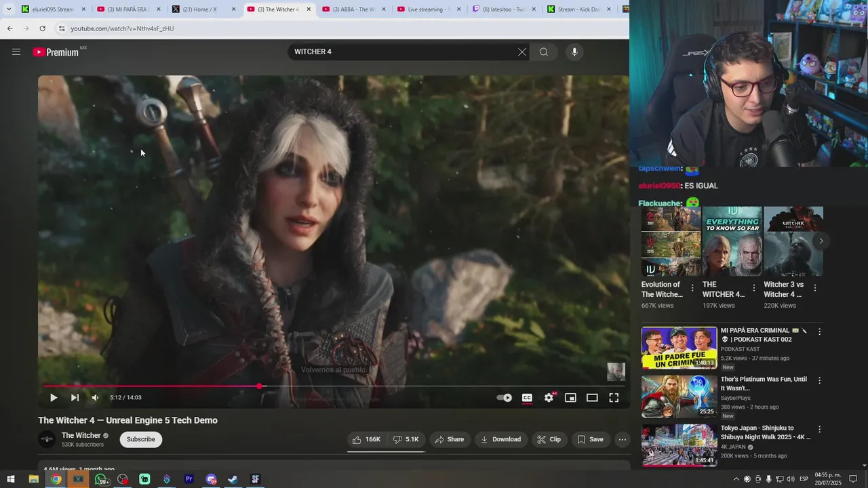Switch to latesitoo Twitch tab
The height and width of the screenshot is (488, 868).
click(505, 9)
